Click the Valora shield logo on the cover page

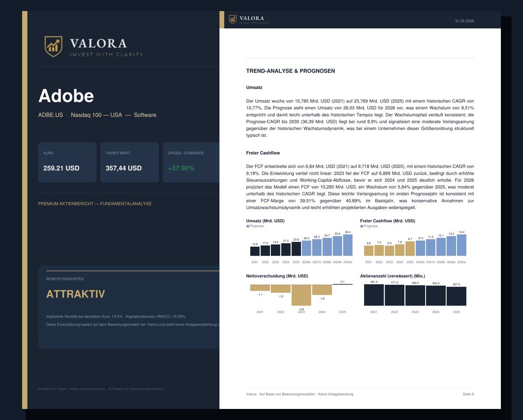click(x=54, y=46)
